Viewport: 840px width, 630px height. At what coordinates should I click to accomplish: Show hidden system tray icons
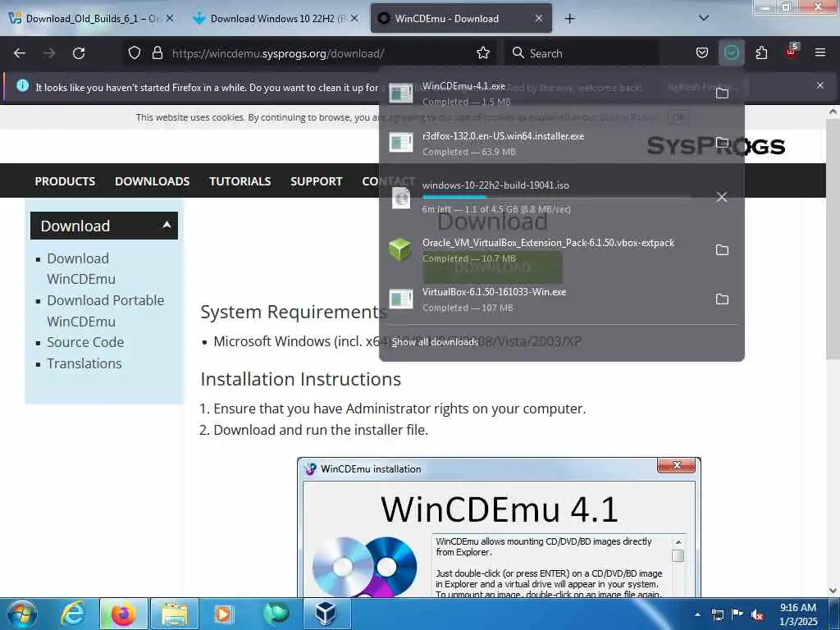[x=697, y=614]
